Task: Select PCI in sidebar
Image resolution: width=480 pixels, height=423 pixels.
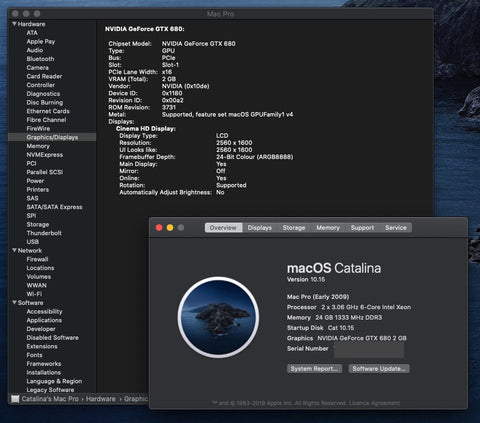Action: pos(31,163)
